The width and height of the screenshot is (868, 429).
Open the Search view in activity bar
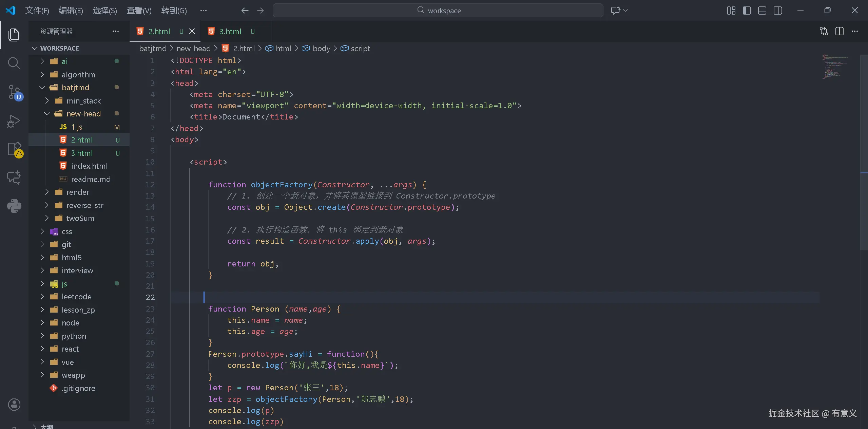click(14, 63)
